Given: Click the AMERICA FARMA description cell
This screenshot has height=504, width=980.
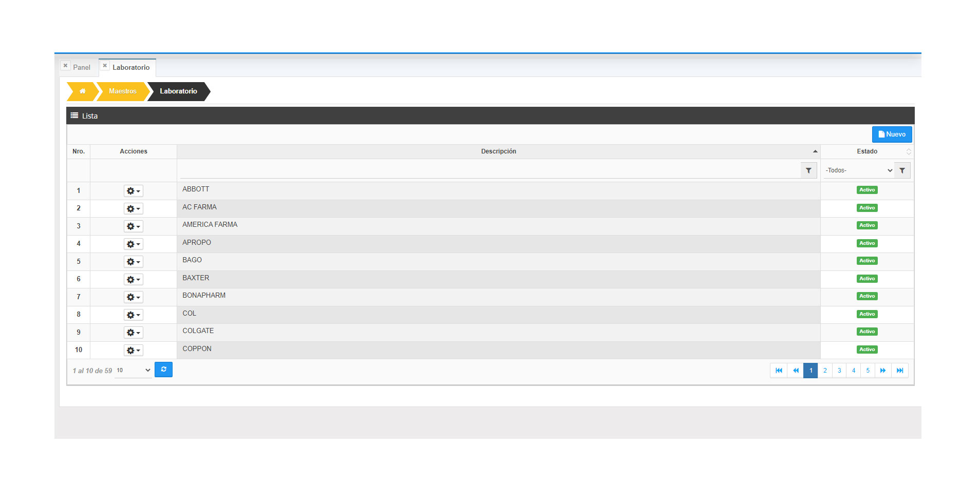Looking at the screenshot, I should click(x=498, y=226).
